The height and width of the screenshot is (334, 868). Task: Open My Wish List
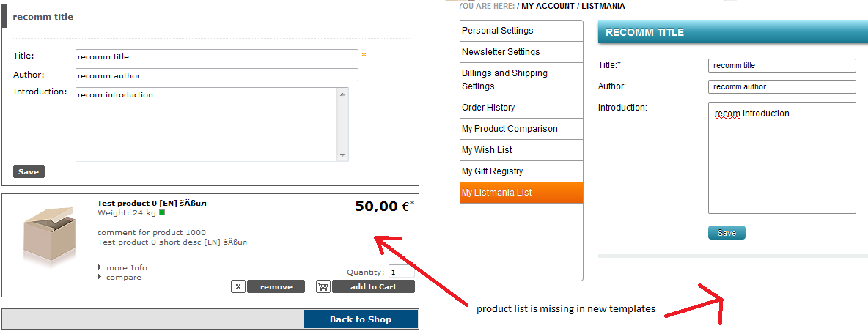pos(487,150)
